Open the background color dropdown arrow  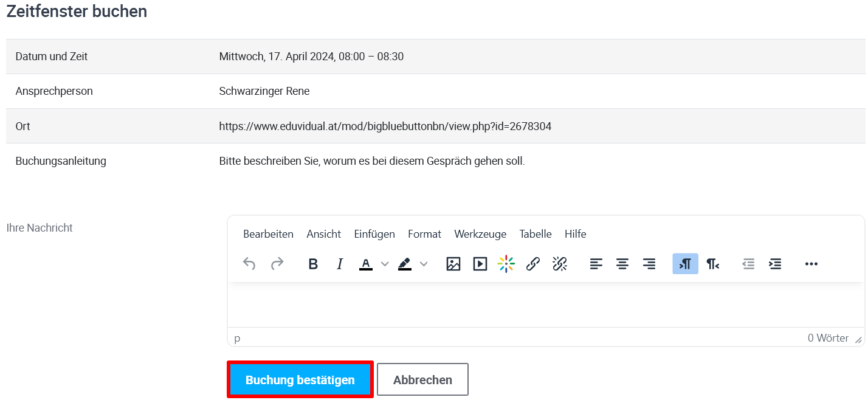tap(424, 264)
